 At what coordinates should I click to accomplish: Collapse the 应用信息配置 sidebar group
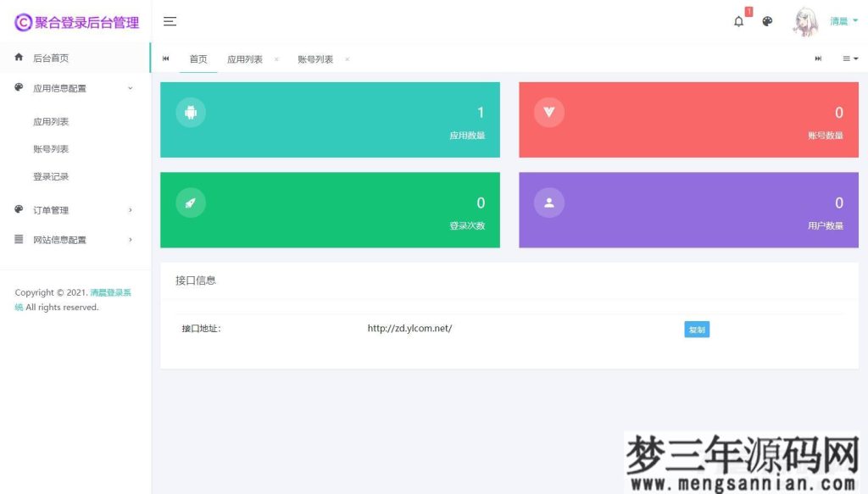59,87
